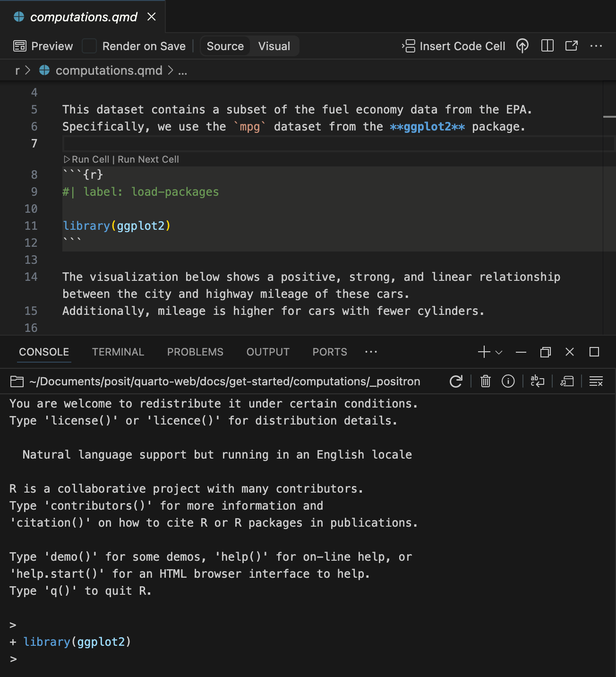
Task: Click the console working directory path
Action: click(x=224, y=382)
